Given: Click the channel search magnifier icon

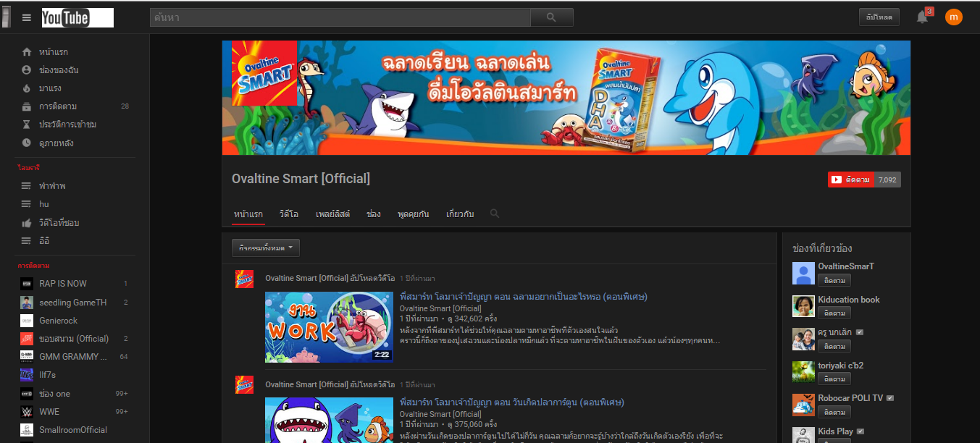Looking at the screenshot, I should (495, 214).
